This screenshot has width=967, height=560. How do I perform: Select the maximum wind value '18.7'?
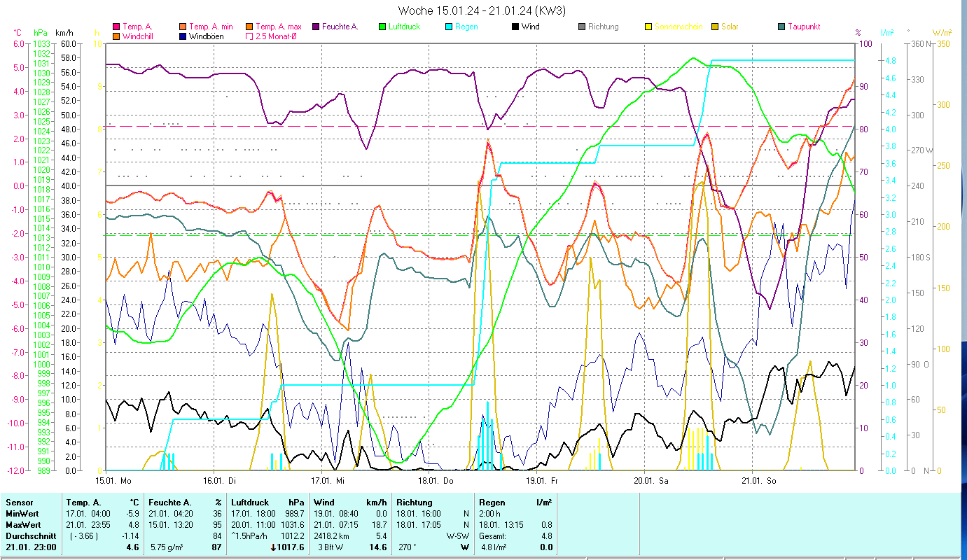click(378, 525)
